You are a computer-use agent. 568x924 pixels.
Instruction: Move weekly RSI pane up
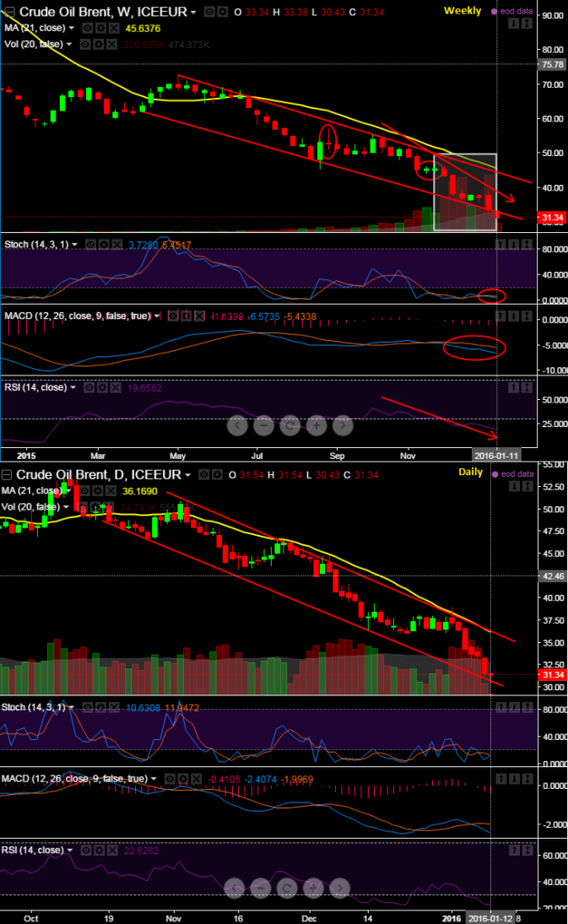click(514, 388)
